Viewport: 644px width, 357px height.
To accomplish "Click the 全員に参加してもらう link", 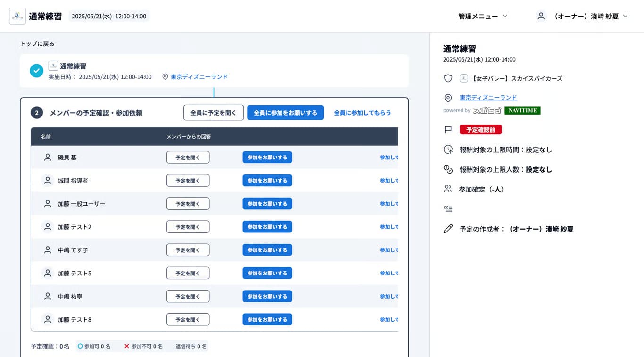I will (363, 113).
